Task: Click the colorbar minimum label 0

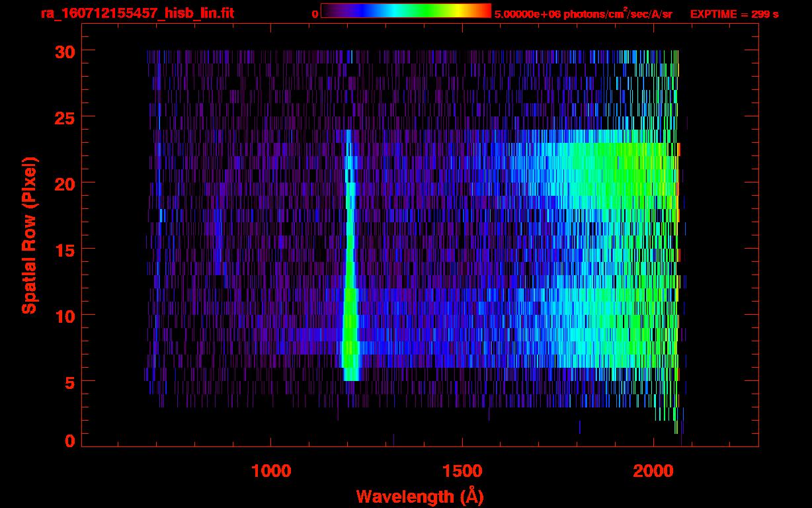Action: (x=315, y=14)
